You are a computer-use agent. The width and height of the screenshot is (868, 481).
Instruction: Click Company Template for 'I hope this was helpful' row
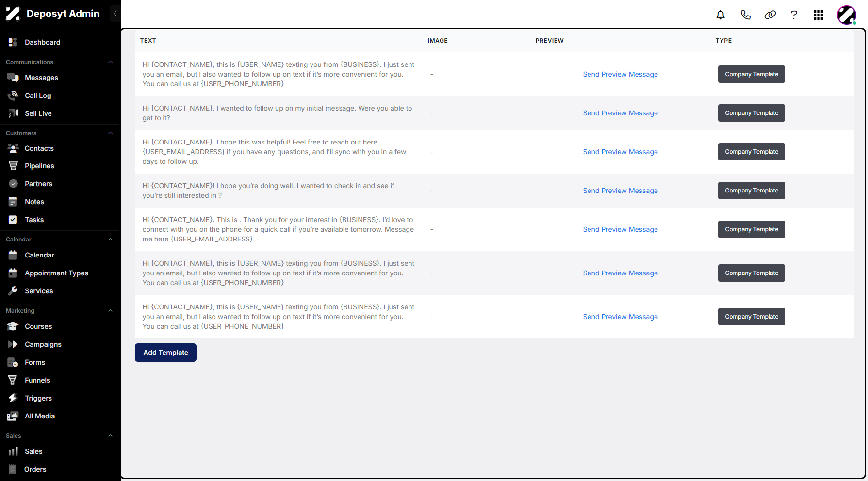751,152
